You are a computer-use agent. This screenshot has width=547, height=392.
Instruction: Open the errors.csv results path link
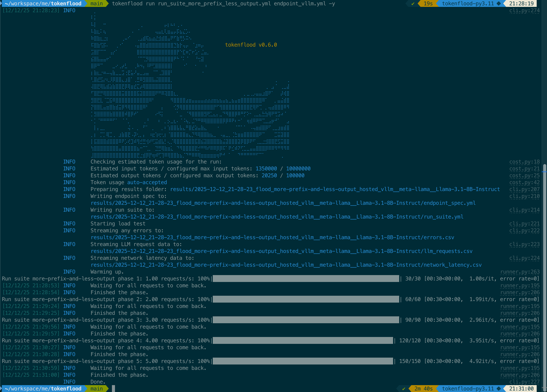(x=272, y=237)
